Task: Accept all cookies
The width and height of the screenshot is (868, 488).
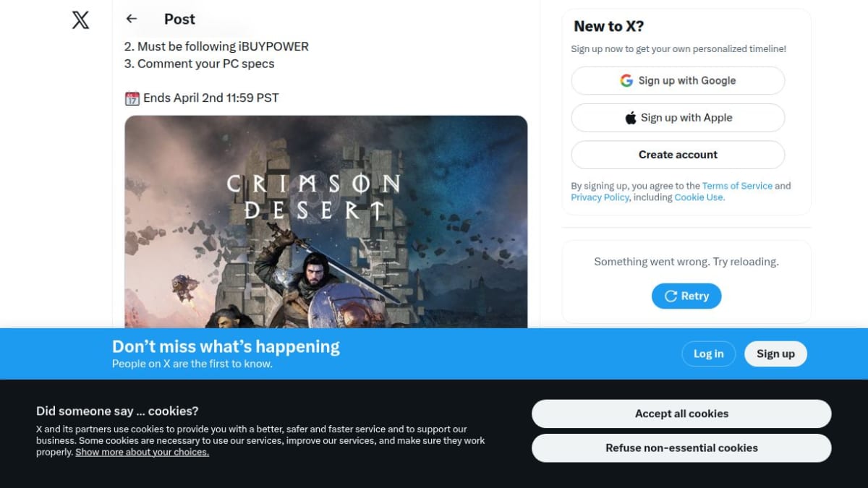Action: coord(681,414)
